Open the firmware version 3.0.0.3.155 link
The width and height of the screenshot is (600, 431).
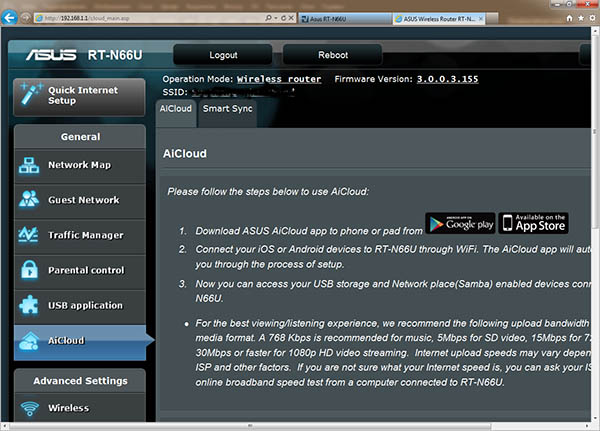pos(447,79)
